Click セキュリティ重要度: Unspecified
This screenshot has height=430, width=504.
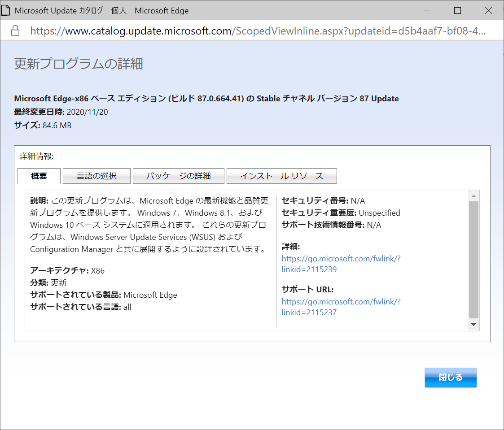(341, 213)
